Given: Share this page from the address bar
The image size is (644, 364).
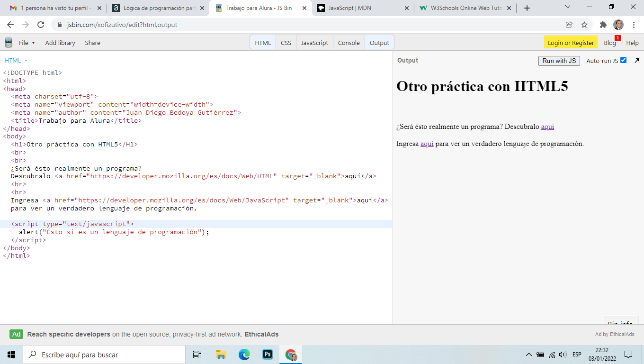Looking at the screenshot, I should point(569,25).
